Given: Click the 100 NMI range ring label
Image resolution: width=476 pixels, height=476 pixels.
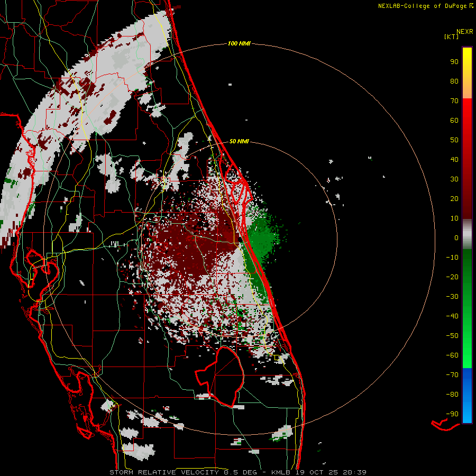Looking at the screenshot, I should [x=239, y=43].
